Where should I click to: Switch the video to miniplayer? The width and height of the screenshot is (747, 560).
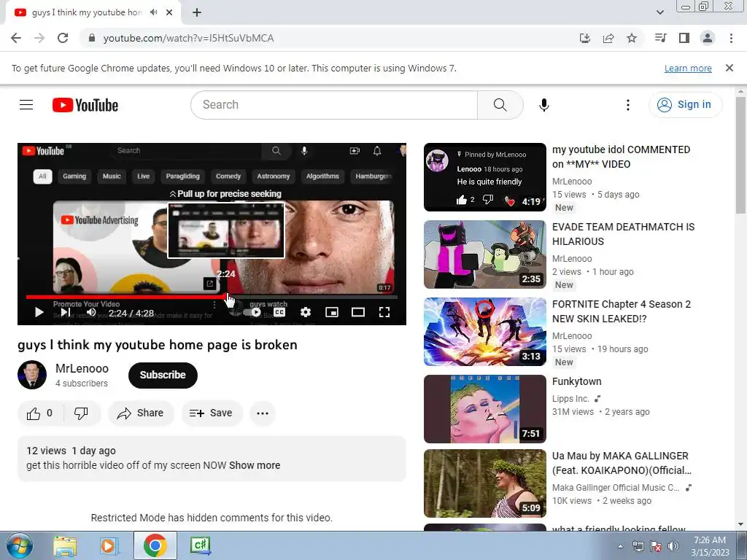pyautogui.click(x=332, y=312)
